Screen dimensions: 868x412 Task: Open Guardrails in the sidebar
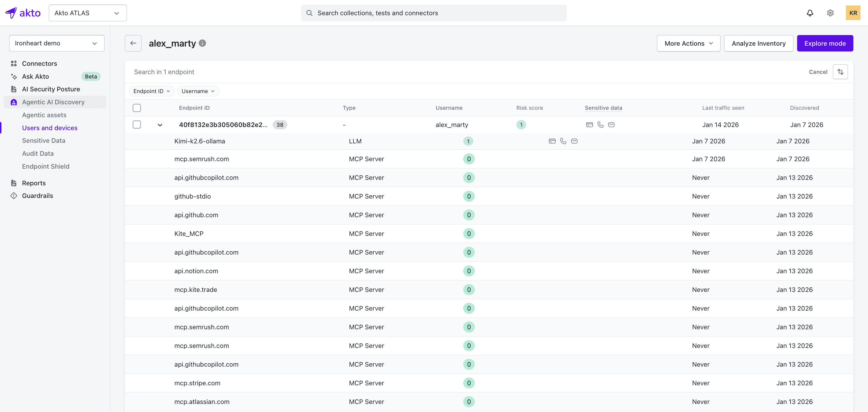[x=37, y=196]
